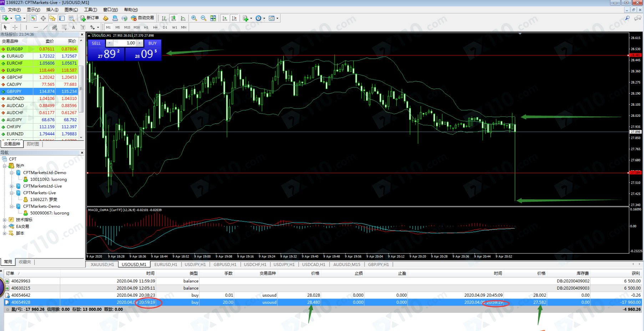Select order 40654642 in history
Screen dimensions: 644x331
322,295
